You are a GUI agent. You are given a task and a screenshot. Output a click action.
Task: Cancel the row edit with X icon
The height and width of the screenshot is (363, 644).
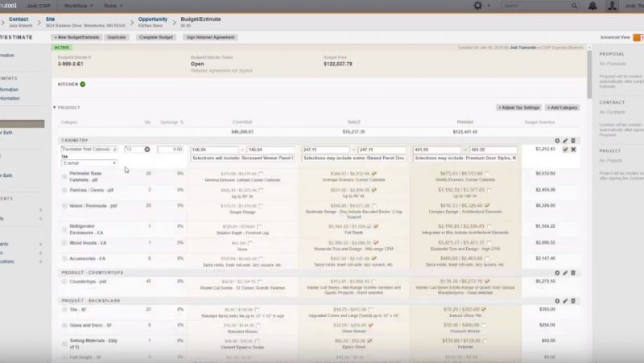[573, 150]
